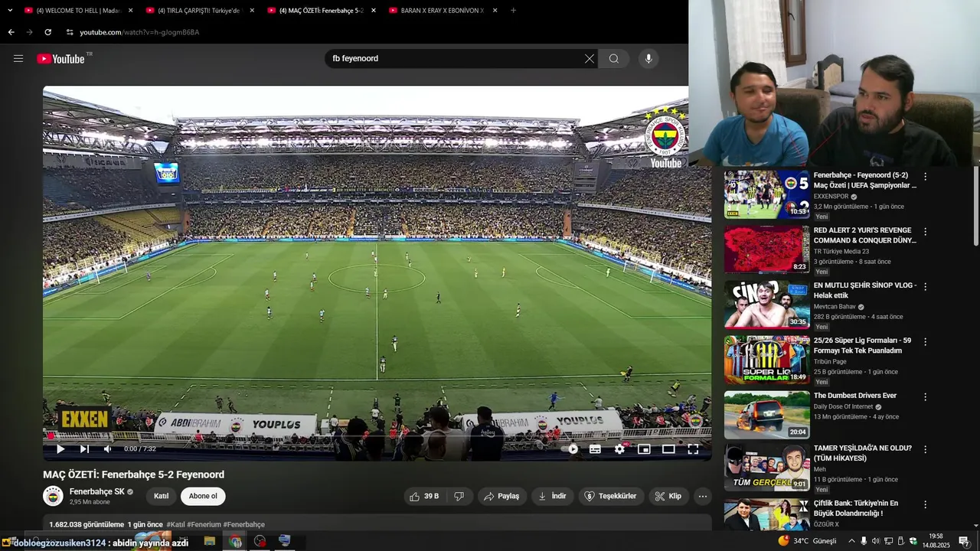Open more actions three-dot menu under video
Image resolution: width=980 pixels, height=551 pixels.
[703, 496]
